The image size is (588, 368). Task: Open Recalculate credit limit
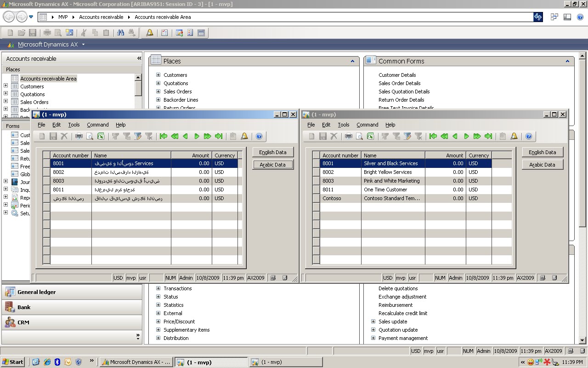click(x=403, y=313)
